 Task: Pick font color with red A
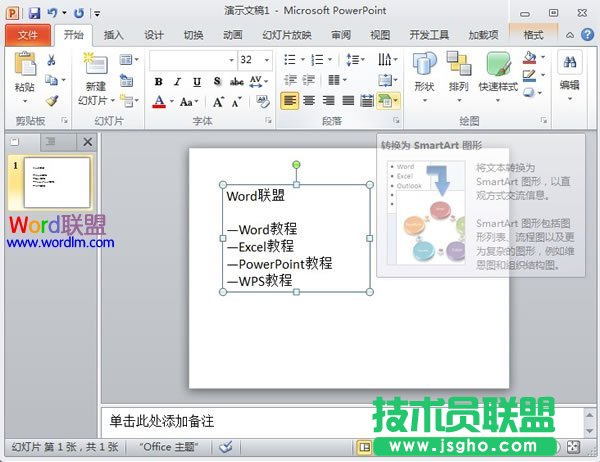pyautogui.click(x=159, y=102)
